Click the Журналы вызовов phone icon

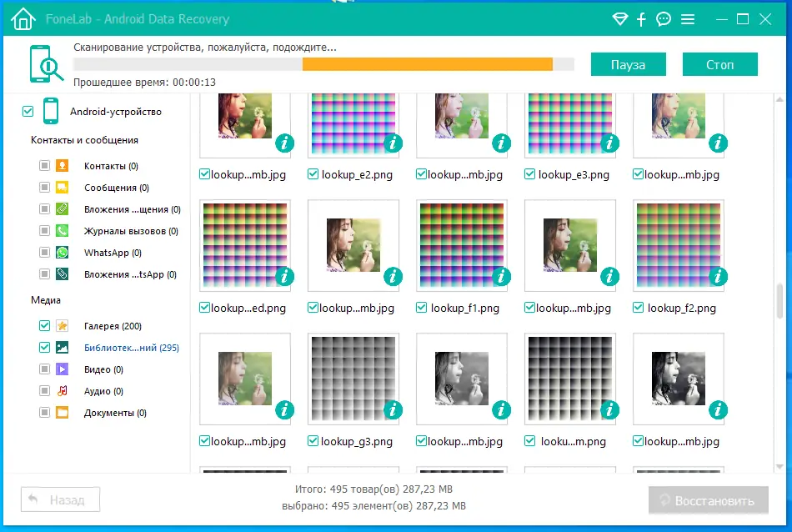click(63, 231)
